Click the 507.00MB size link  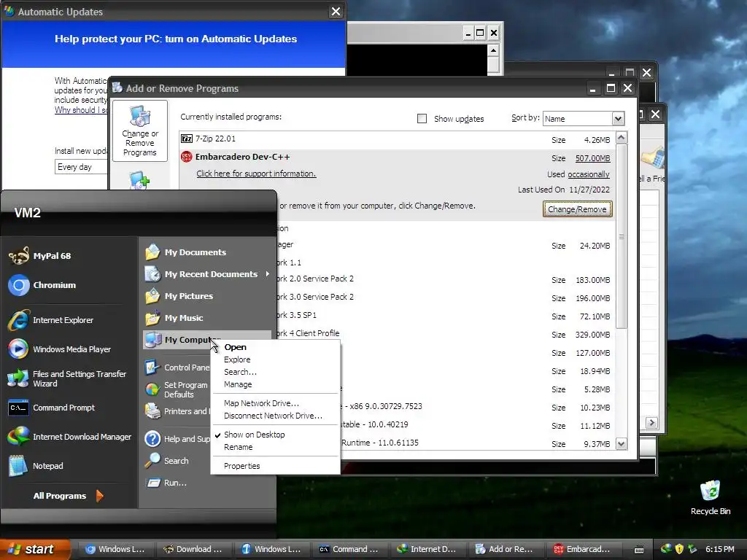(x=592, y=158)
